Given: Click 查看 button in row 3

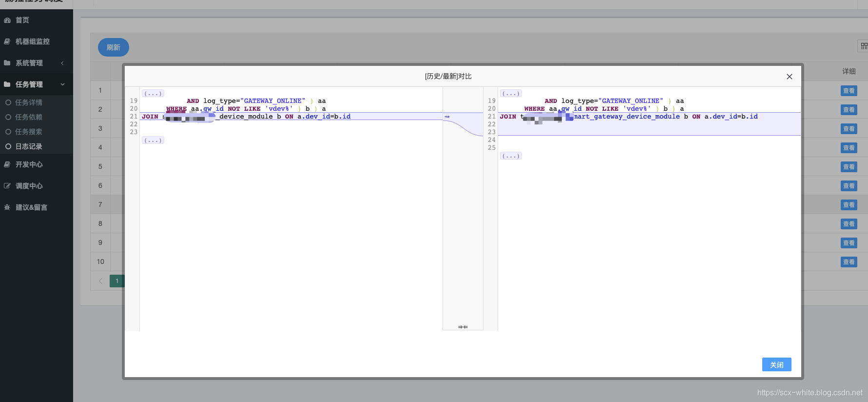Looking at the screenshot, I should point(849,129).
